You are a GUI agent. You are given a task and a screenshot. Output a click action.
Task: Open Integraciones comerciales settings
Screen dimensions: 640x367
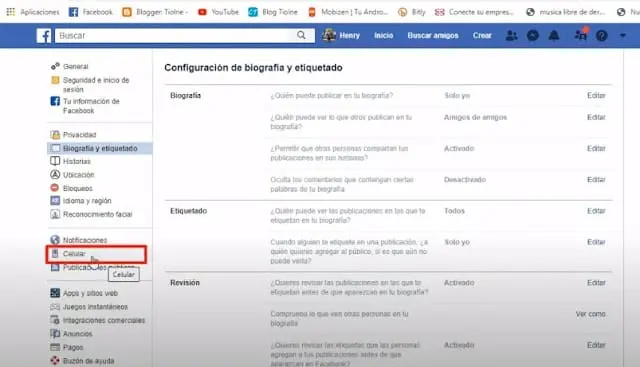(103, 320)
